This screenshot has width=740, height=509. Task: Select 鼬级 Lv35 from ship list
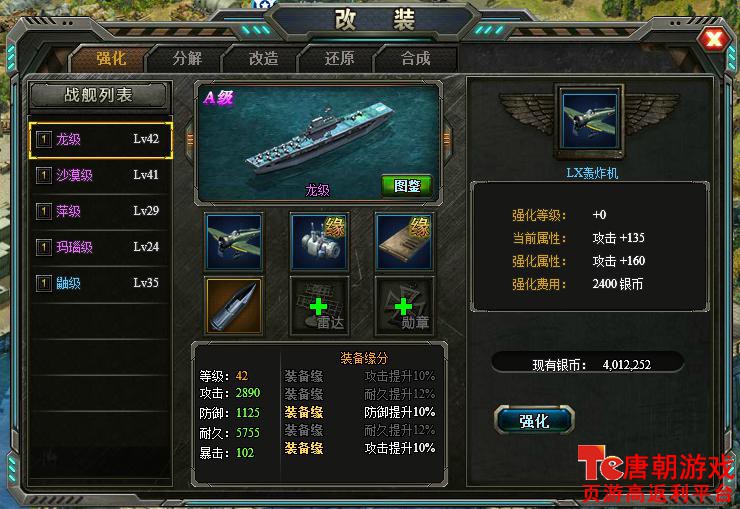pyautogui.click(x=100, y=283)
